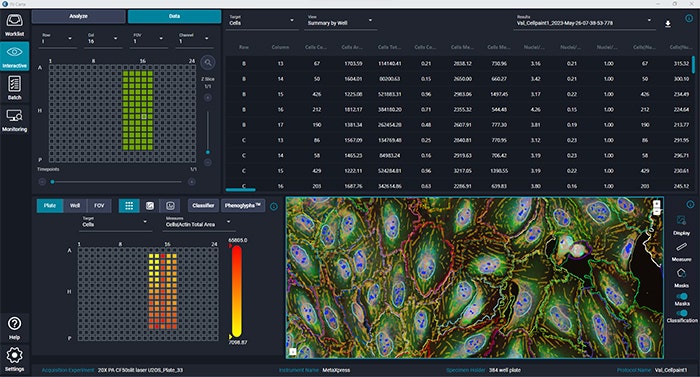Toggle the Classification switch
Screen dimensions: 700x377
tap(682, 313)
